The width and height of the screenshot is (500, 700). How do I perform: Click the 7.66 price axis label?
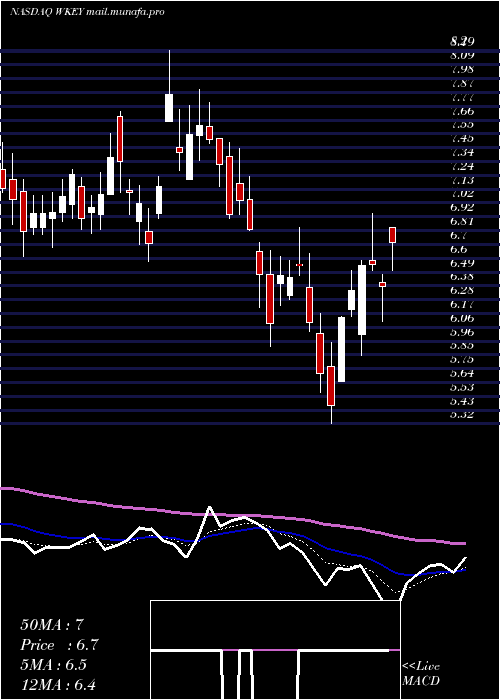pyautogui.click(x=462, y=111)
